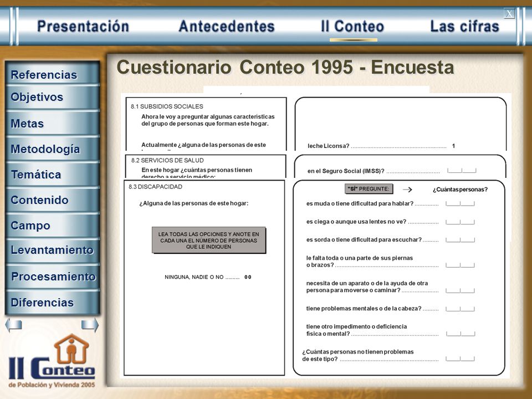Screen dimensions: 532x399
Task: Click the '¿Alguna de las personas' question
Action: point(194,203)
